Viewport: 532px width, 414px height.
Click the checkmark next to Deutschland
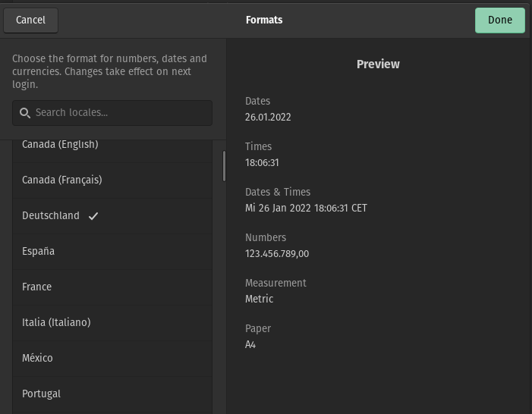tap(93, 216)
